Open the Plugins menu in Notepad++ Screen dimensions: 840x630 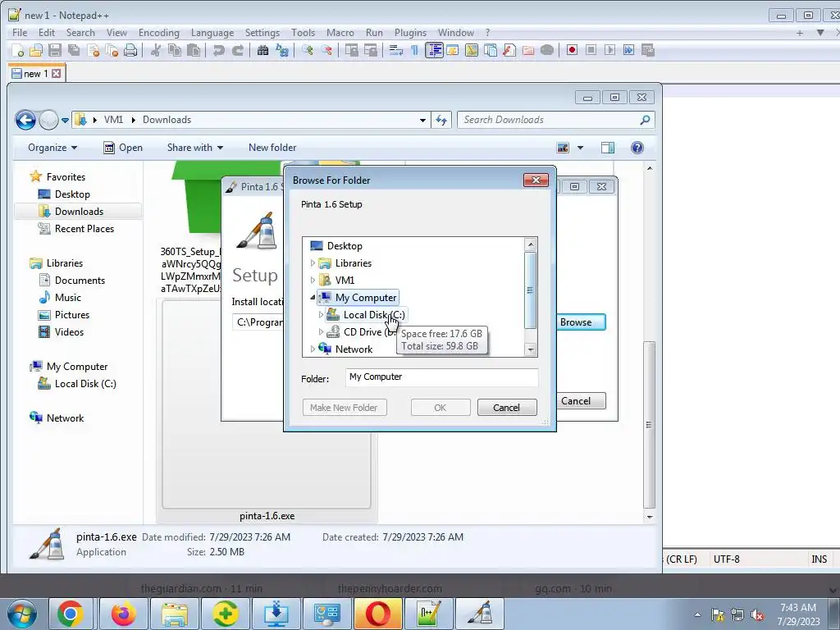pyautogui.click(x=410, y=33)
